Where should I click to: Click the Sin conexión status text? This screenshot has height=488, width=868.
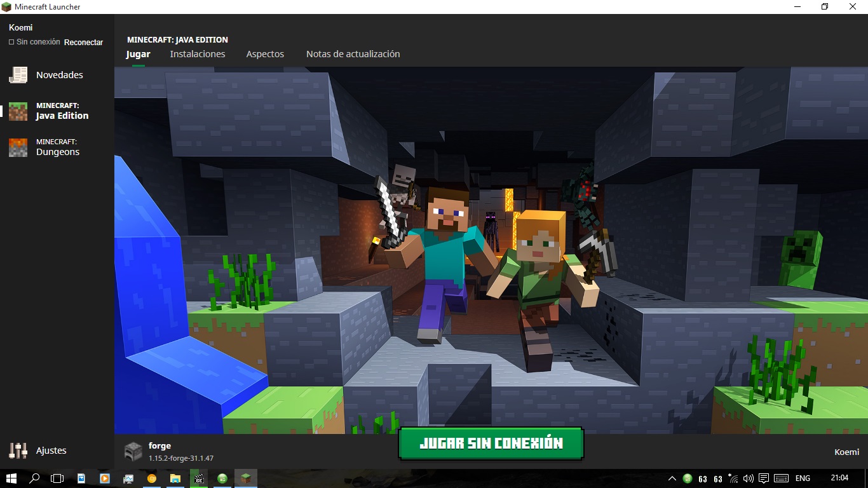pos(38,42)
